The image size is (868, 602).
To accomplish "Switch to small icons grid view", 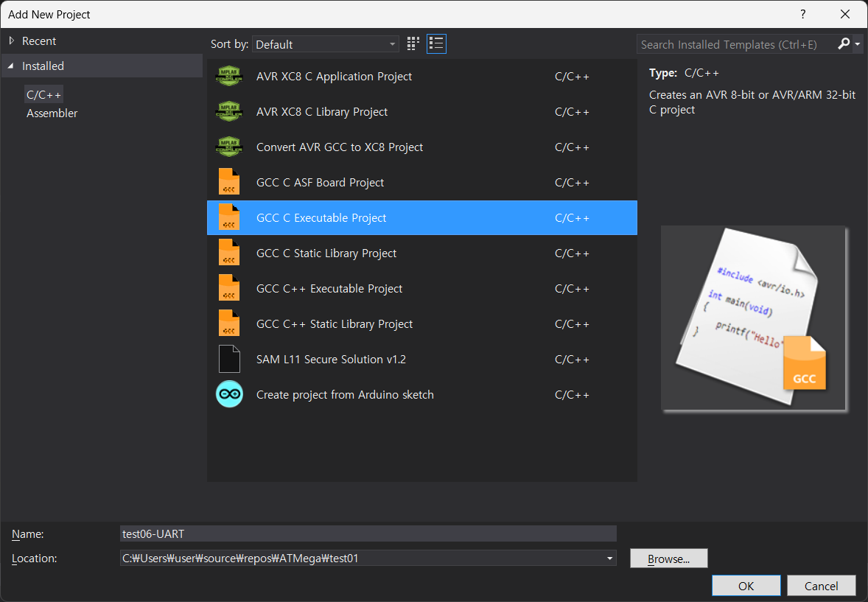I will 413,43.
